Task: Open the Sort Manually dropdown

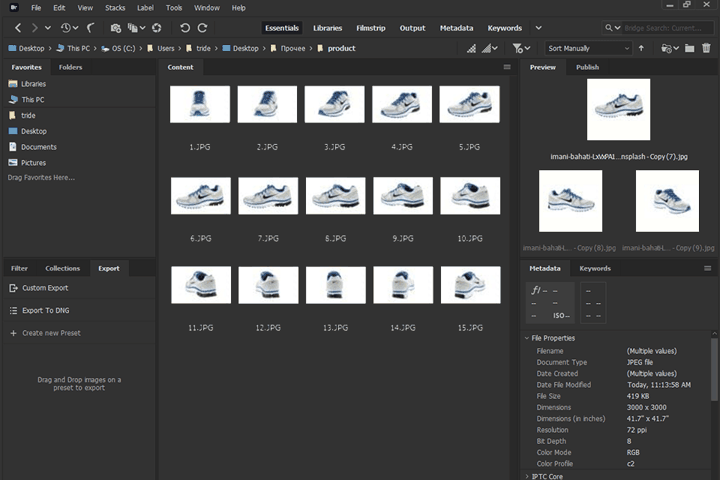Action: point(588,48)
